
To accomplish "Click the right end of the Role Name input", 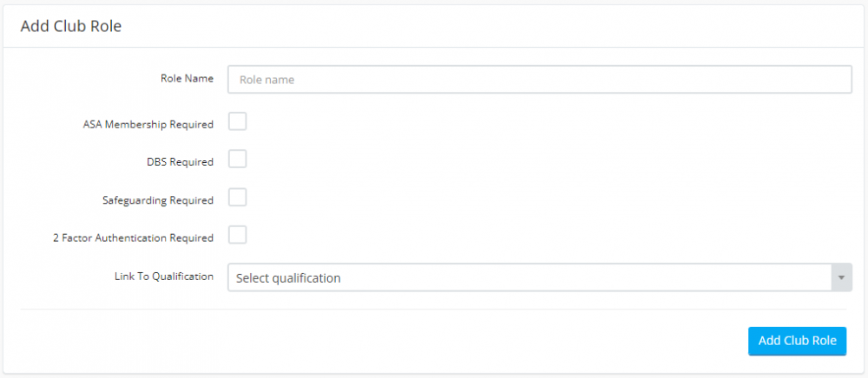I will pos(833,79).
